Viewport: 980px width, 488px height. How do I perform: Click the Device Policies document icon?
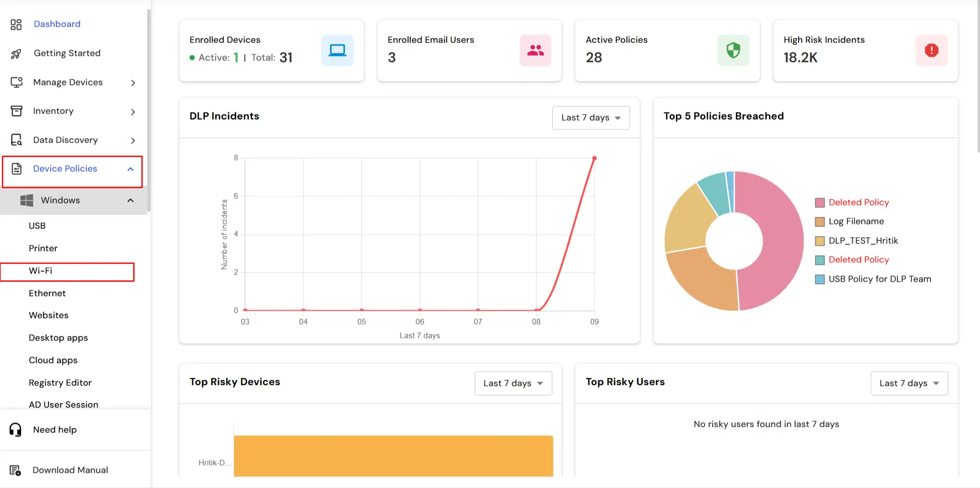tap(17, 168)
